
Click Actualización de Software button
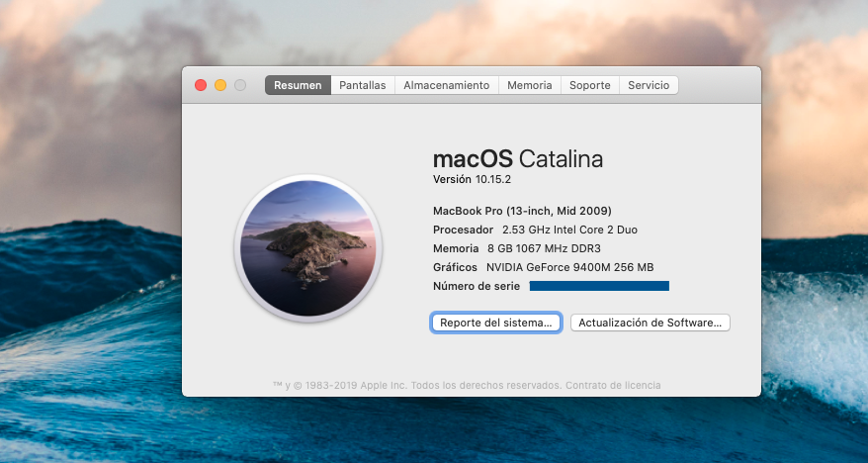[x=650, y=323]
